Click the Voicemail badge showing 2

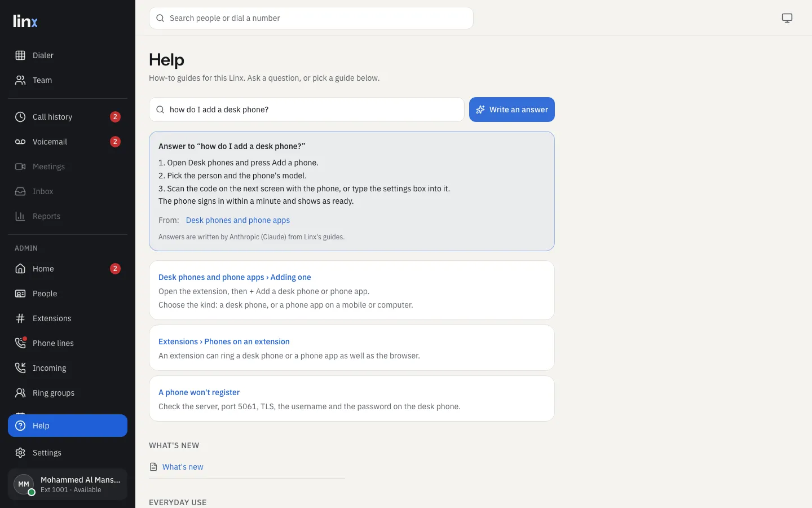[x=115, y=142]
